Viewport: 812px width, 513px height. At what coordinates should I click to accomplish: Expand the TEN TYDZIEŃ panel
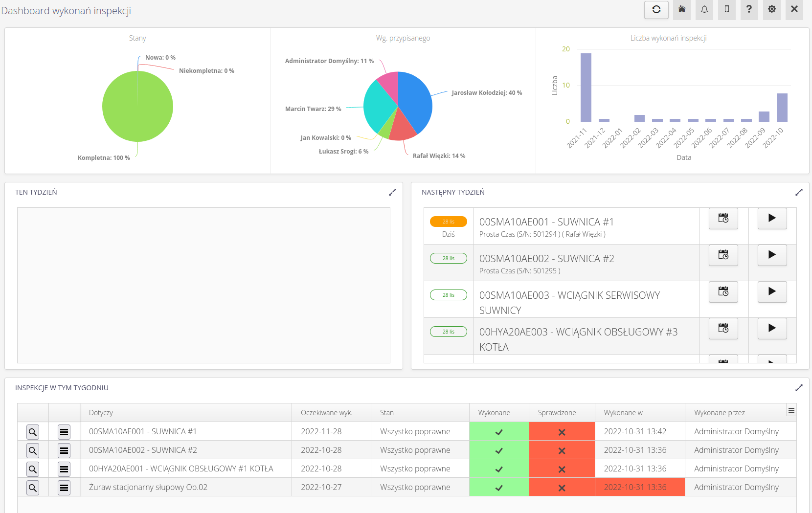(x=392, y=192)
